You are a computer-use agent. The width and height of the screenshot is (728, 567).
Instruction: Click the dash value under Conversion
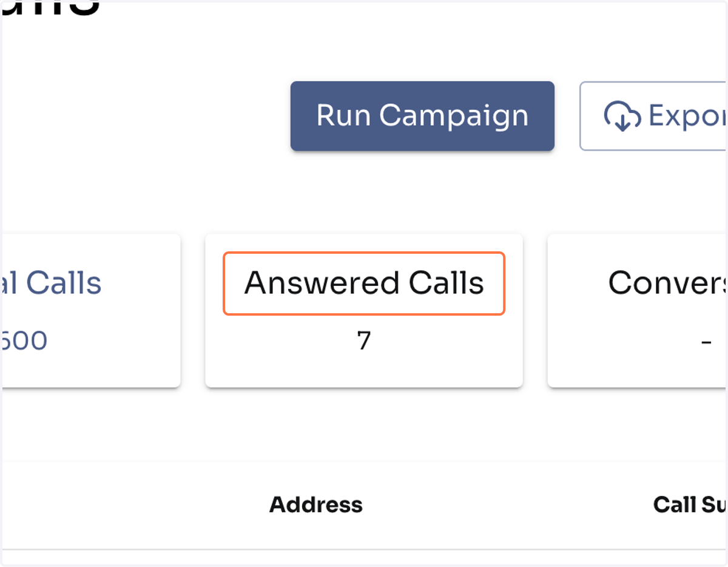click(x=706, y=342)
